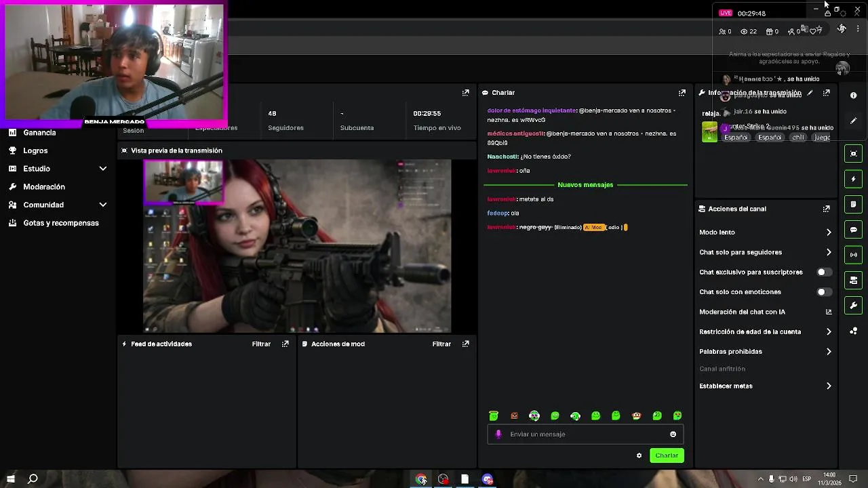
Task: Filter the Feed de actividades
Action: 261,344
